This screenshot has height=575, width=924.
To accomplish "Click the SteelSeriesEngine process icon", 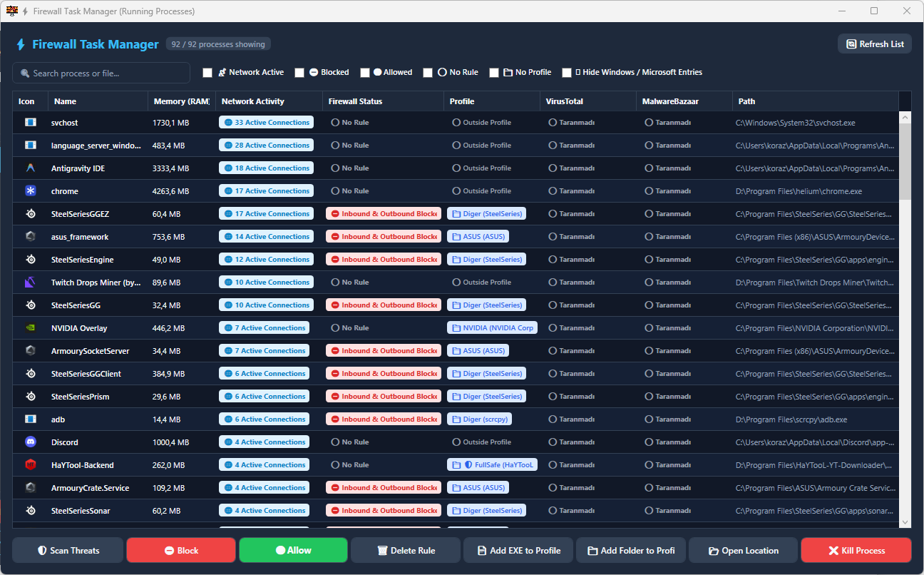I will tap(31, 260).
